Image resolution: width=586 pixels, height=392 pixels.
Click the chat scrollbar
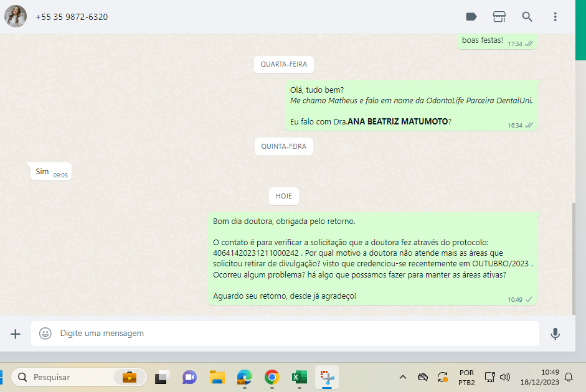pos(573,258)
